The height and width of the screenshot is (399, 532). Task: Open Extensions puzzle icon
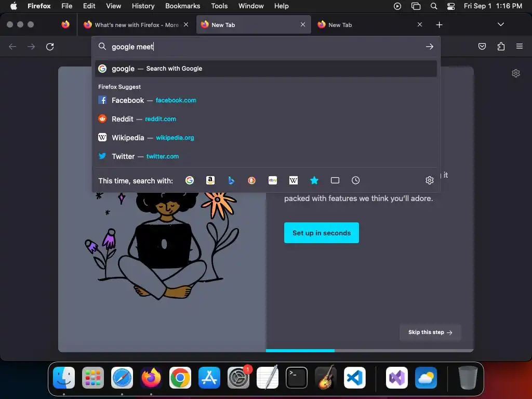pos(501,46)
